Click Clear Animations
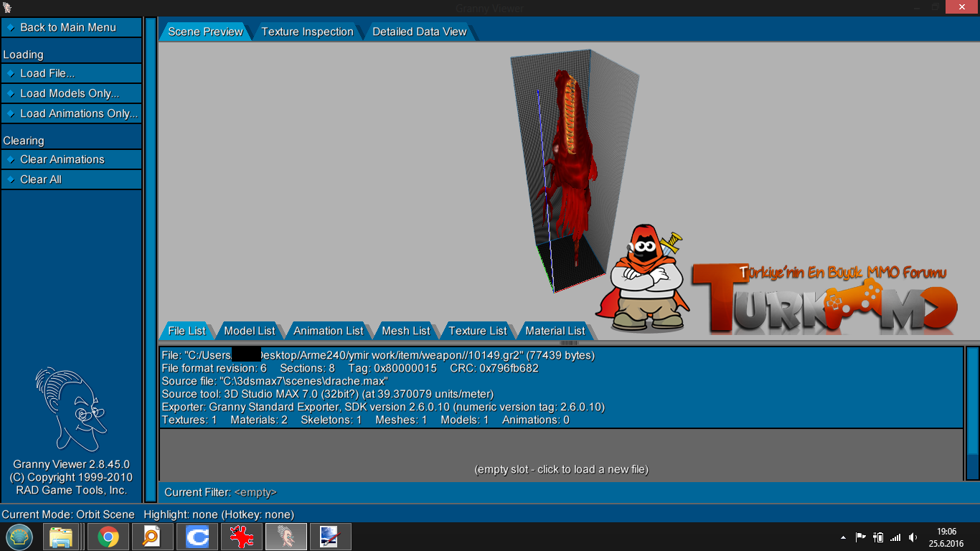The width and height of the screenshot is (980, 551). coord(71,159)
